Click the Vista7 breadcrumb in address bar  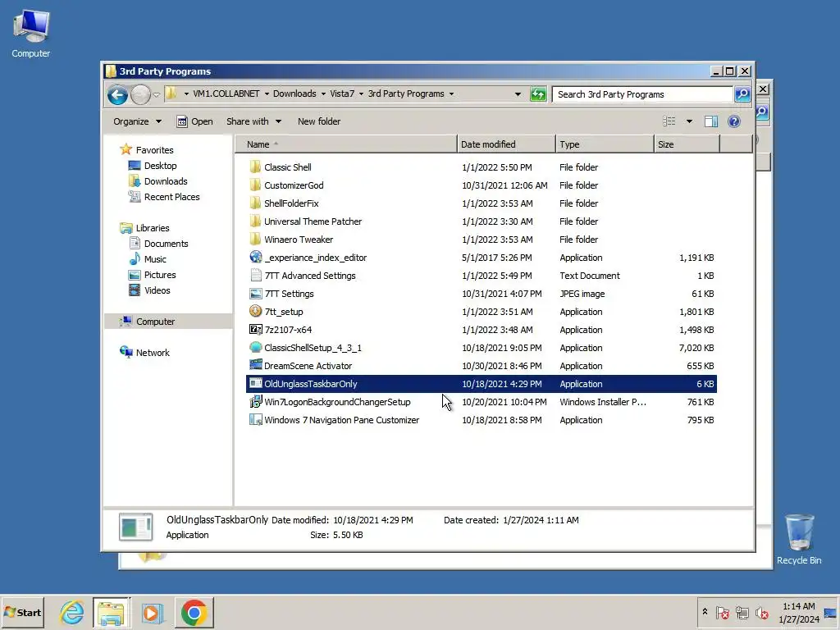(x=342, y=94)
